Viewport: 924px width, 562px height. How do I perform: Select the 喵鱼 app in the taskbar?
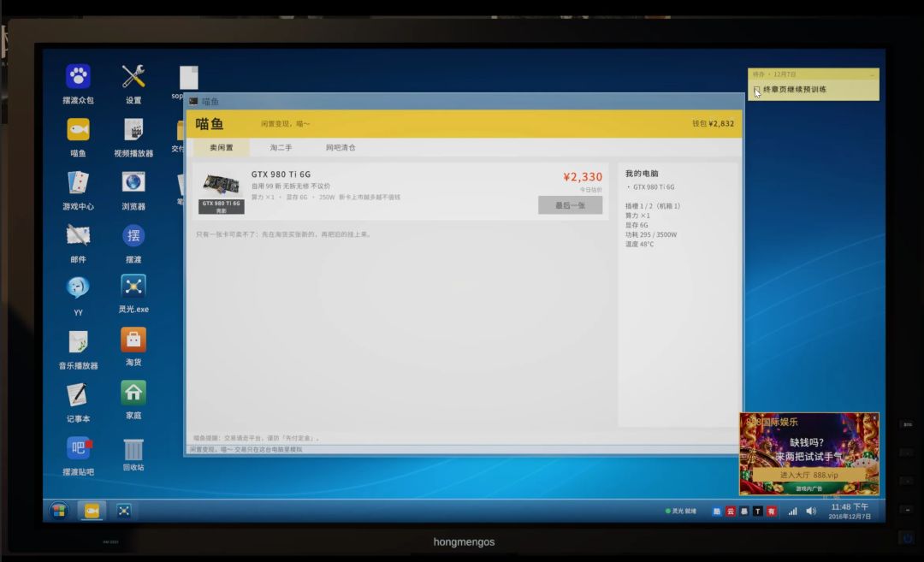point(92,511)
